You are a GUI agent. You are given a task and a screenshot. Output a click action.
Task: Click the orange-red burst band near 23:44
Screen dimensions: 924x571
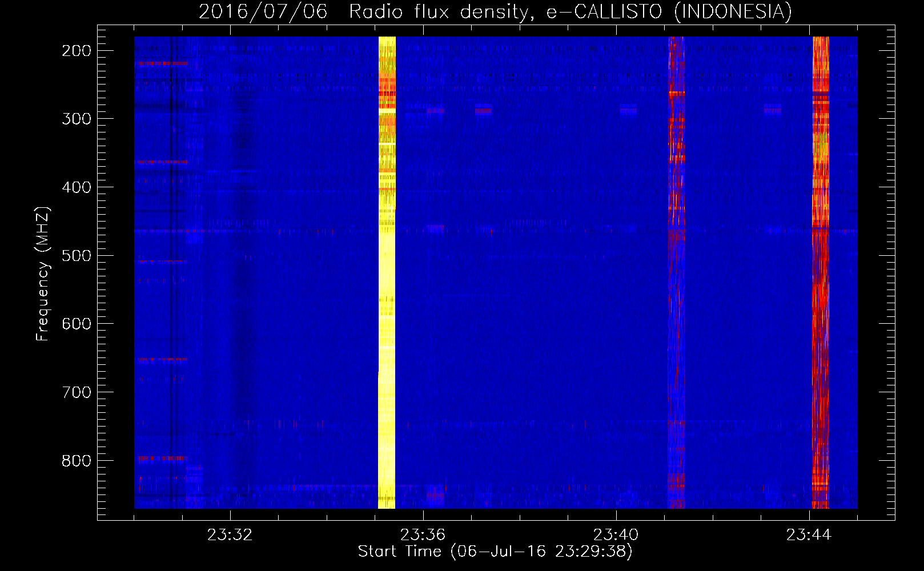821,272
